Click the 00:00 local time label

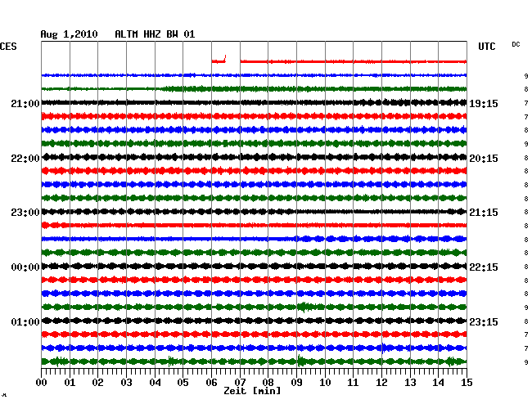click(x=25, y=267)
